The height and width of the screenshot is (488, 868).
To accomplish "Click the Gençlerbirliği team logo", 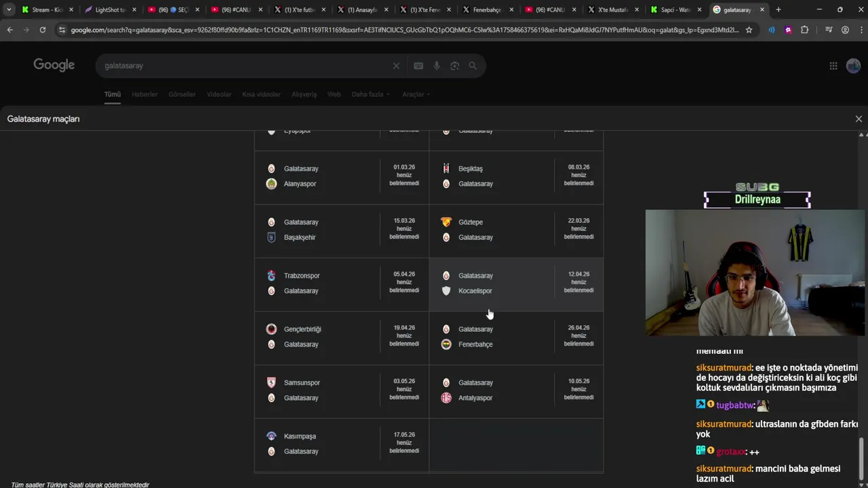I will tap(271, 329).
